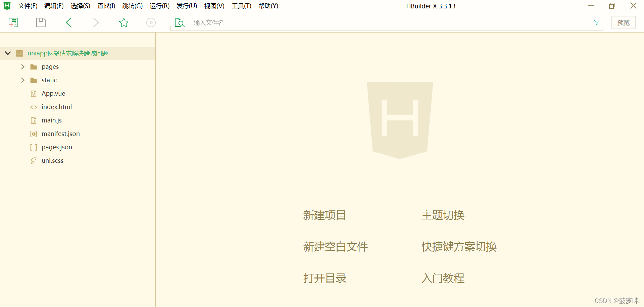644x307 pixels.
Task: Open the 发行(U) menu
Action: [187, 6]
